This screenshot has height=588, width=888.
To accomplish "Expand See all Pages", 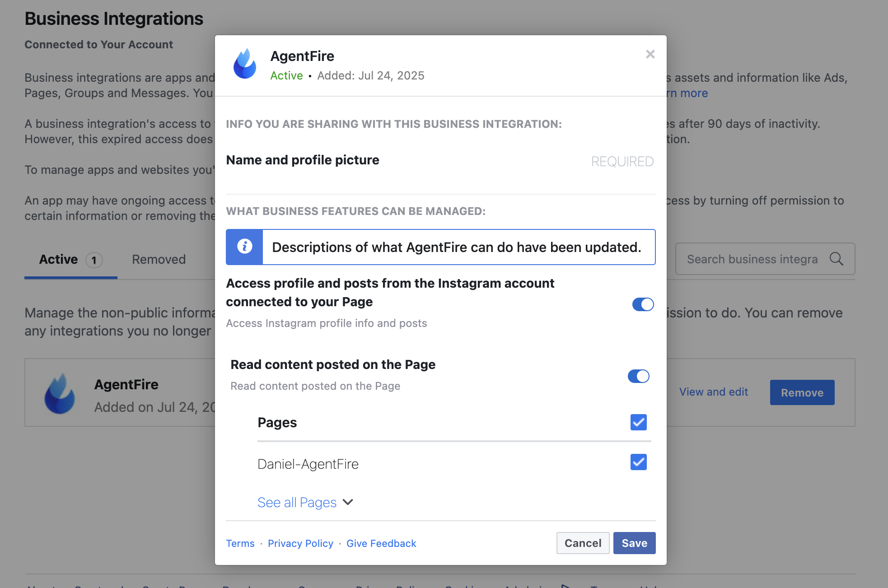I will (297, 502).
